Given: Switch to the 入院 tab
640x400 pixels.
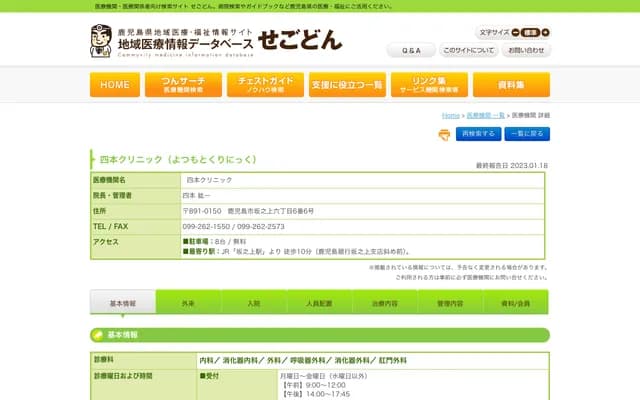Looking at the screenshot, I should tap(253, 303).
